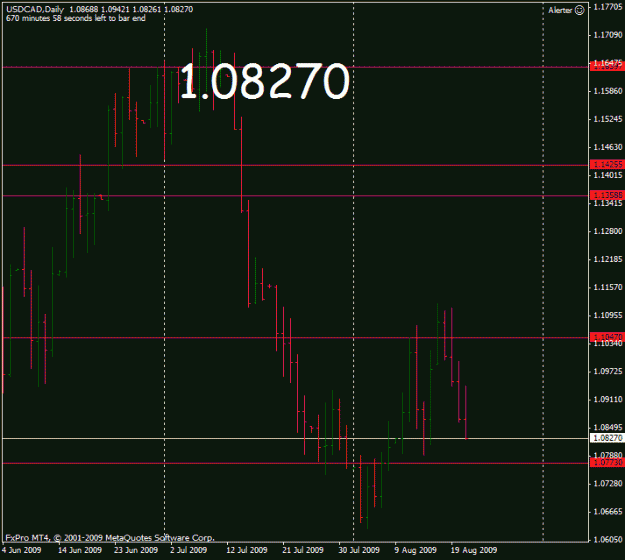Click the white 1.08270 current price tag on axis
Viewport: 625px width, 560px height.
[x=607, y=438]
